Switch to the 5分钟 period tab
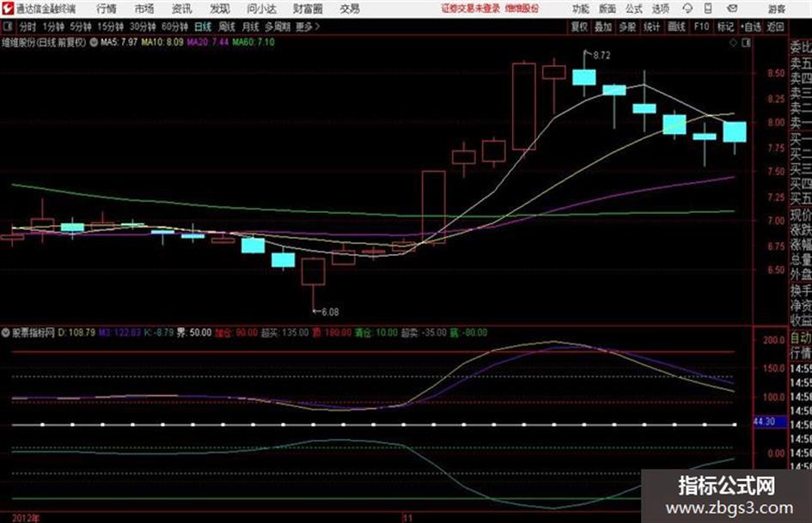 (x=80, y=27)
